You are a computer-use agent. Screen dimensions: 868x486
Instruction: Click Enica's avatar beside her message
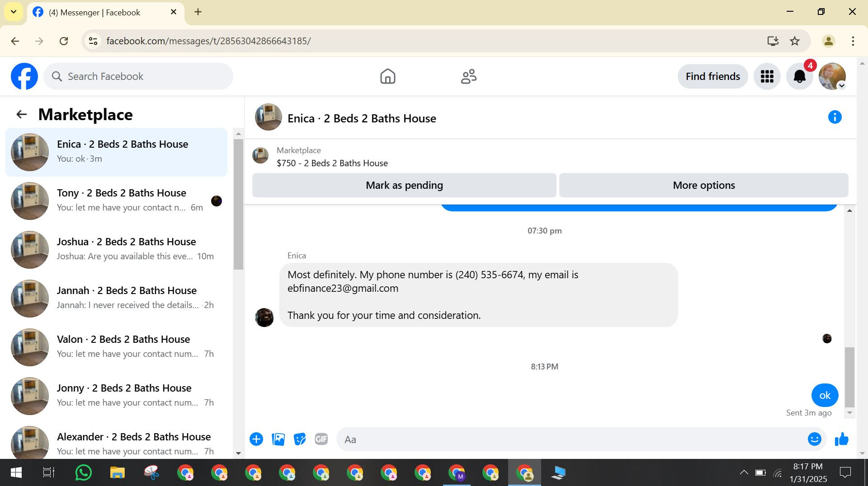(264, 318)
